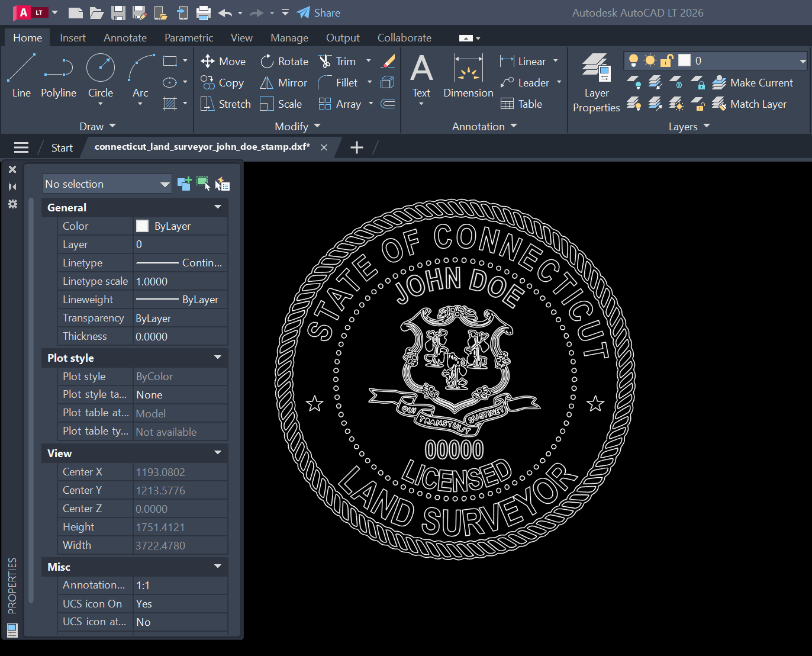This screenshot has width=812, height=656.
Task: Open the layer list dropdown arrow
Action: pos(803,61)
